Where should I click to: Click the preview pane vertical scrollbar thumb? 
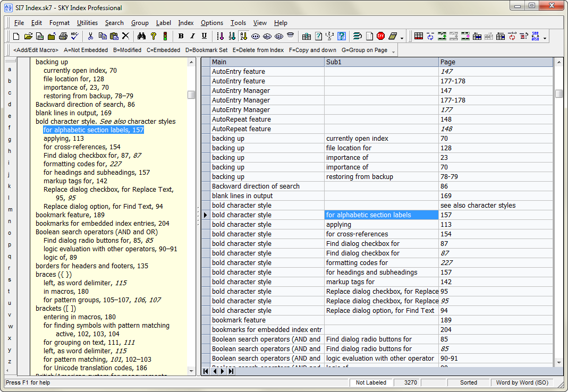(191, 95)
